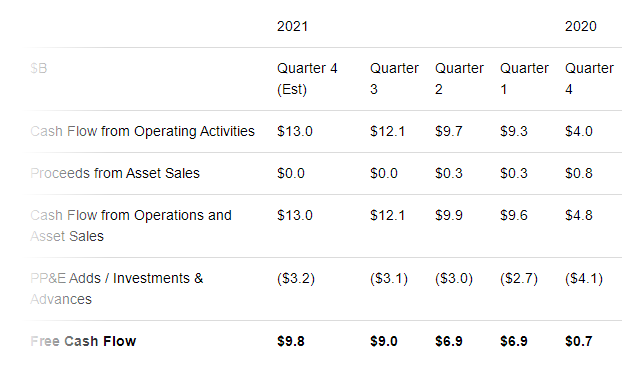This screenshot has width=636, height=369.
Task: Click the $13.0 Operating Activities value
Action: pos(295,131)
